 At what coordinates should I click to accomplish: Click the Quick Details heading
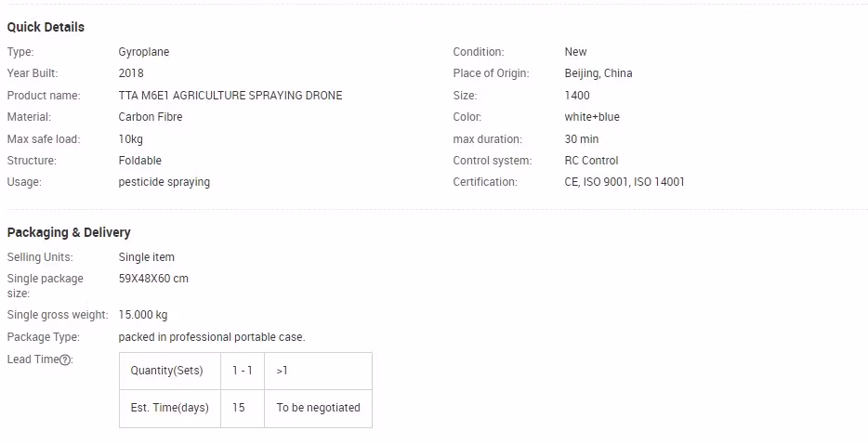(46, 27)
